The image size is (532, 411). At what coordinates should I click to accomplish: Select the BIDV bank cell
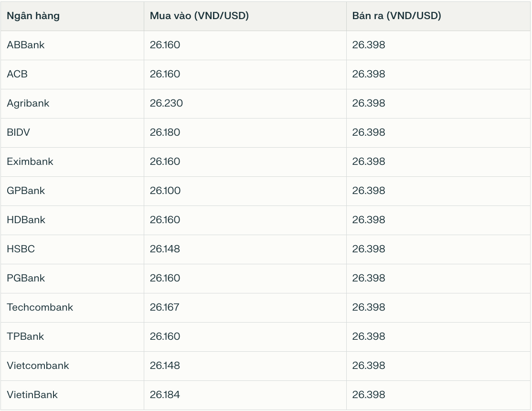[x=19, y=132]
